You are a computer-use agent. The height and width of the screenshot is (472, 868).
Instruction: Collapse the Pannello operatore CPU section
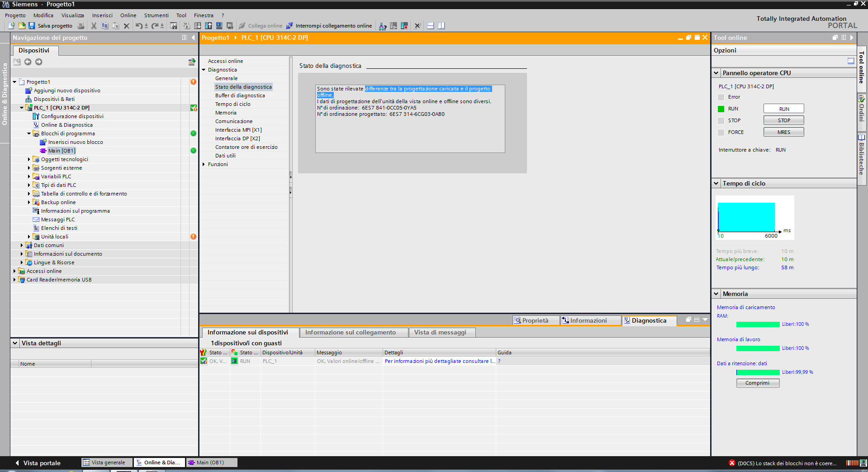716,73
